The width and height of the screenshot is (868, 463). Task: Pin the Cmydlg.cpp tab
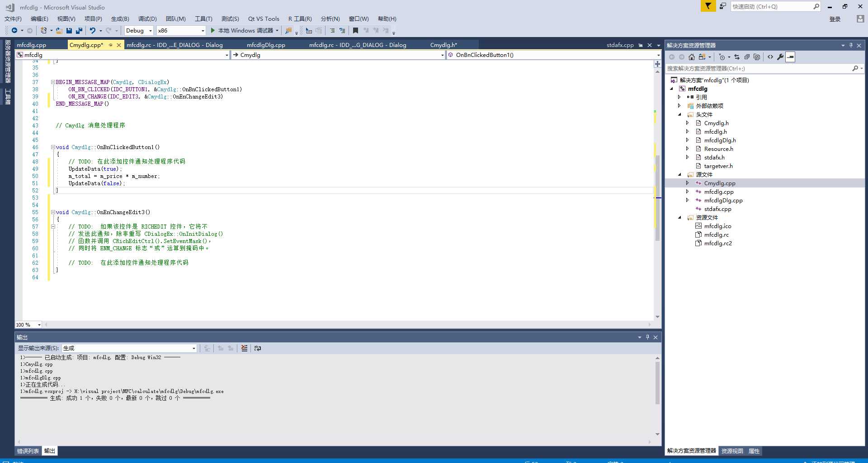pos(110,45)
